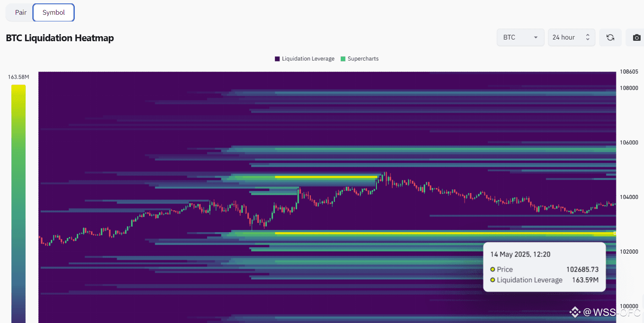Select the Symbol tab
This screenshot has width=644, height=323.
(x=53, y=12)
